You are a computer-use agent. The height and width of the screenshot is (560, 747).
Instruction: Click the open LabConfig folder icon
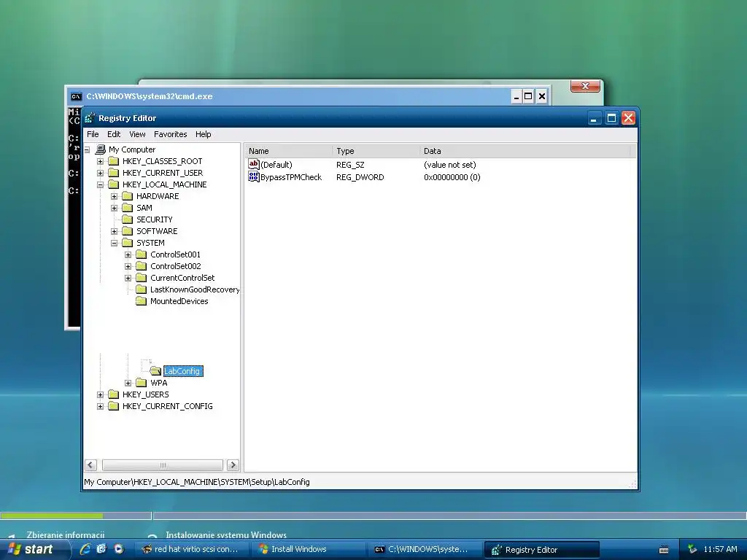pyautogui.click(x=155, y=371)
